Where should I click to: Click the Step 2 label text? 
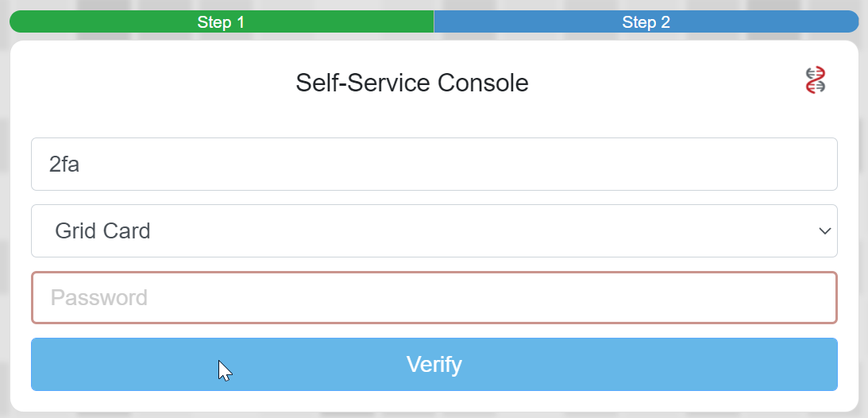[x=646, y=22]
